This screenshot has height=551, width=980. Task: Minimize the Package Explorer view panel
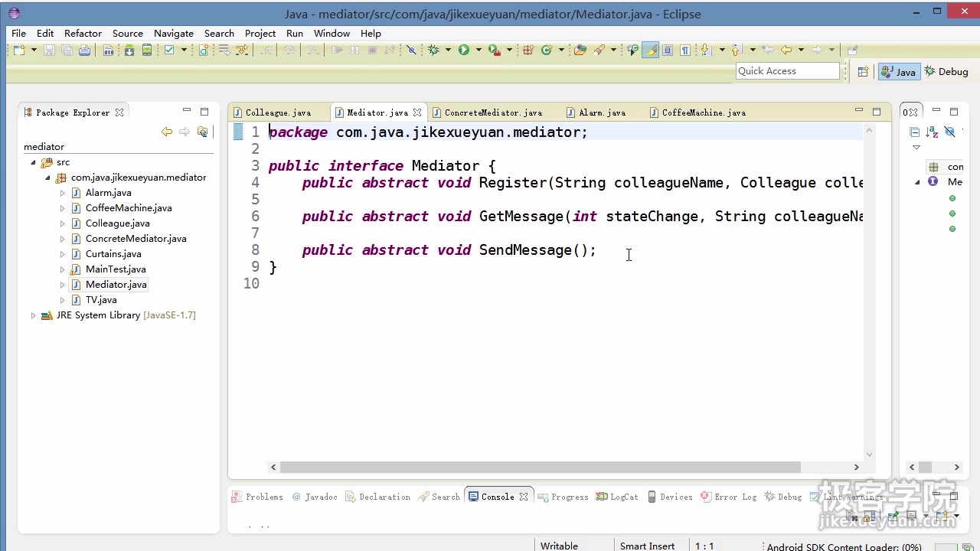tap(187, 112)
